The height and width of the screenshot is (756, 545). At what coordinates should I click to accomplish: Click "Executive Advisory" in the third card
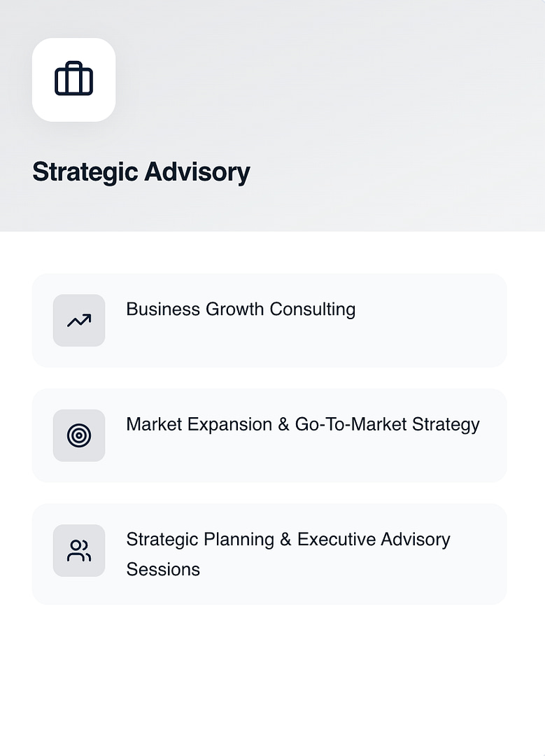pos(374,540)
